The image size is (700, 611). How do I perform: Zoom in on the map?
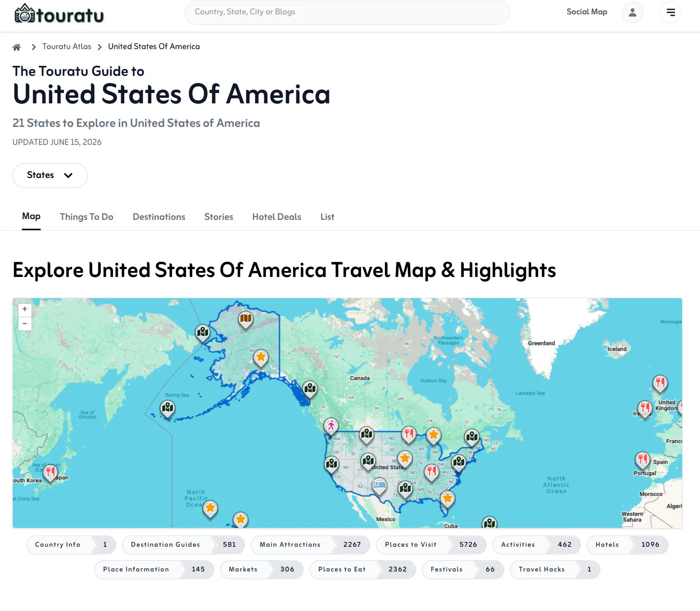point(25,309)
